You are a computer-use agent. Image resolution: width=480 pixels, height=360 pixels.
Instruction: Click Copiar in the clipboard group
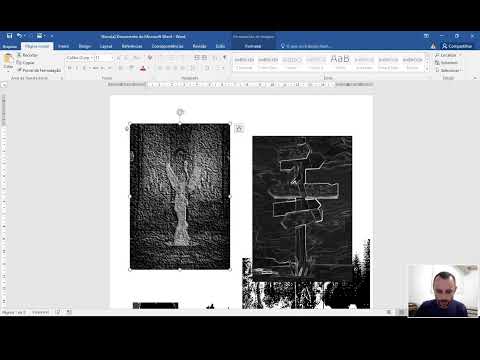point(26,62)
